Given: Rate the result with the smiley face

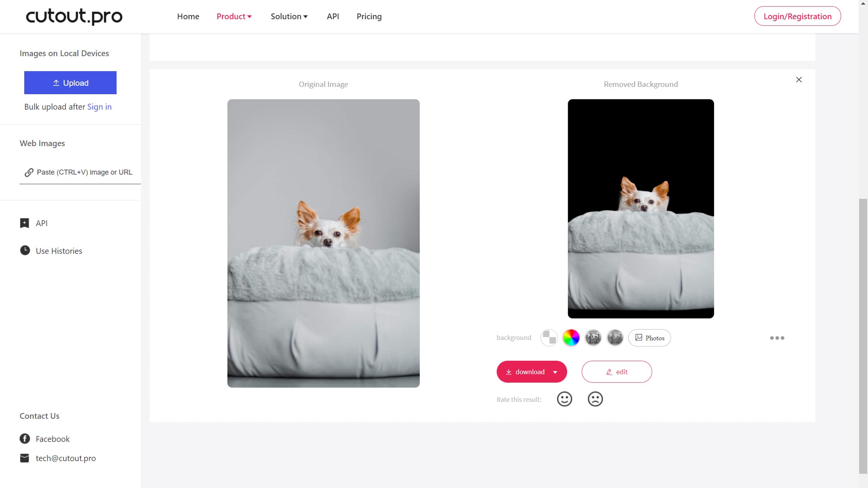Looking at the screenshot, I should tap(564, 399).
